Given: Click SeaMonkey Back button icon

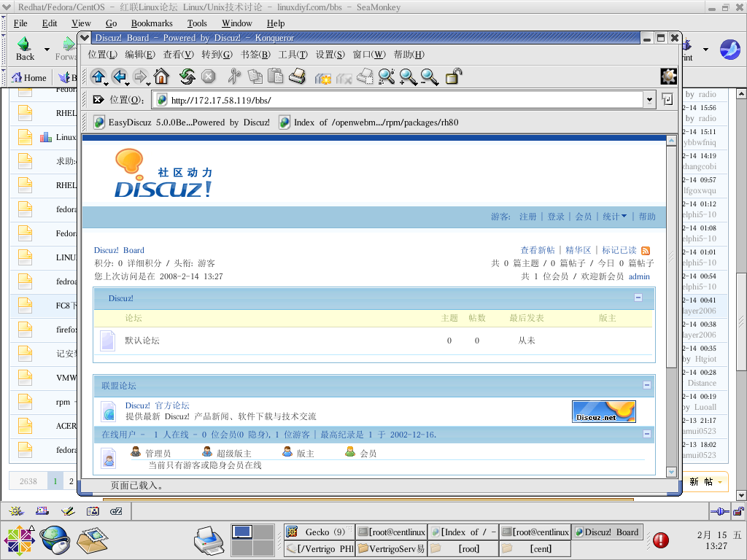Looking at the screenshot, I should pos(25,49).
